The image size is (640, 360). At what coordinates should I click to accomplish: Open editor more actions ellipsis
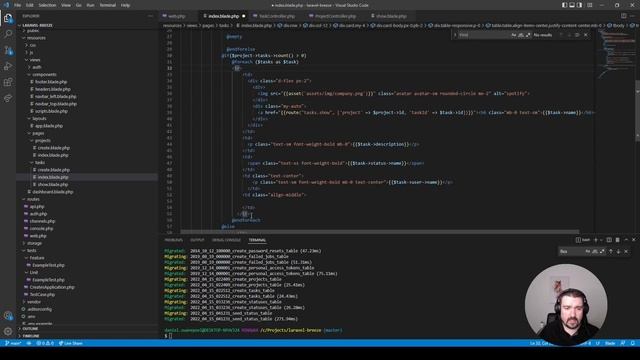[x=633, y=16]
